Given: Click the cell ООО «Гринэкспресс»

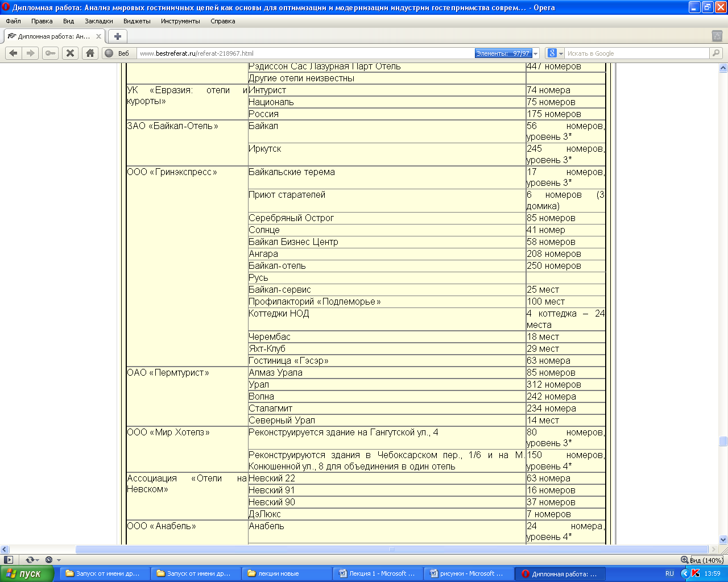Looking at the screenshot, I should pyautogui.click(x=187, y=266).
